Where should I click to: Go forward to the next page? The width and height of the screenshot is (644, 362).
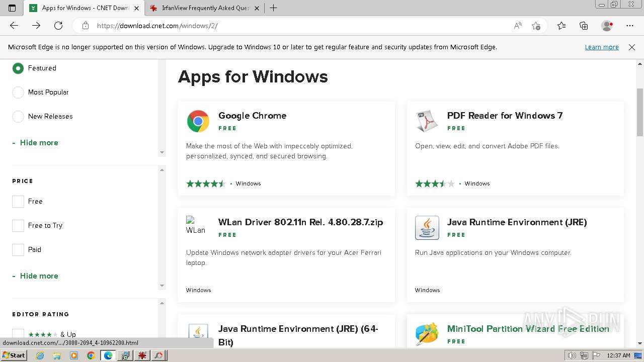click(36, 26)
